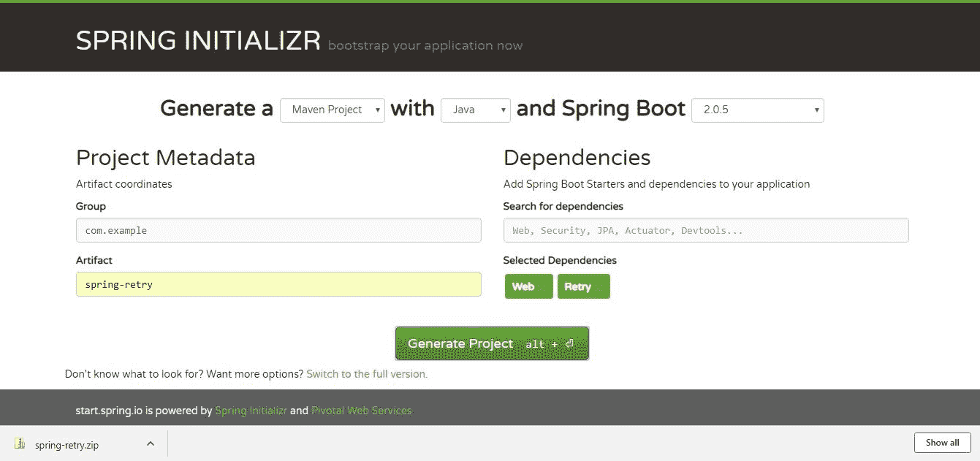Open the Spring Initializr footer link
Viewport: 980px width, 461px height.
click(251, 411)
